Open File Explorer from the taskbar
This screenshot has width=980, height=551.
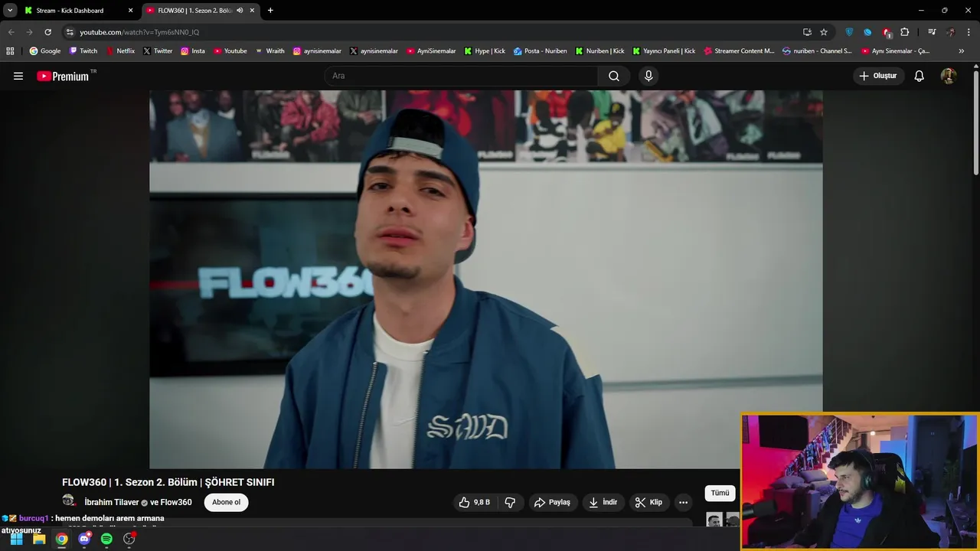point(39,539)
